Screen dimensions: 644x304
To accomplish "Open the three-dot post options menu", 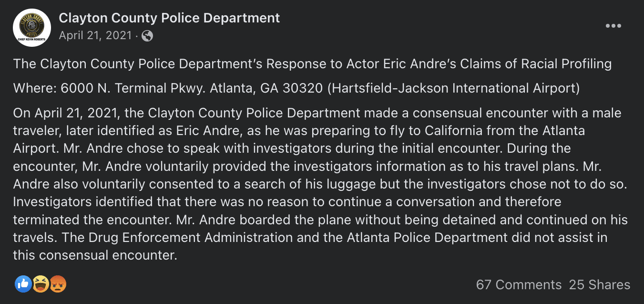I will 613,26.
